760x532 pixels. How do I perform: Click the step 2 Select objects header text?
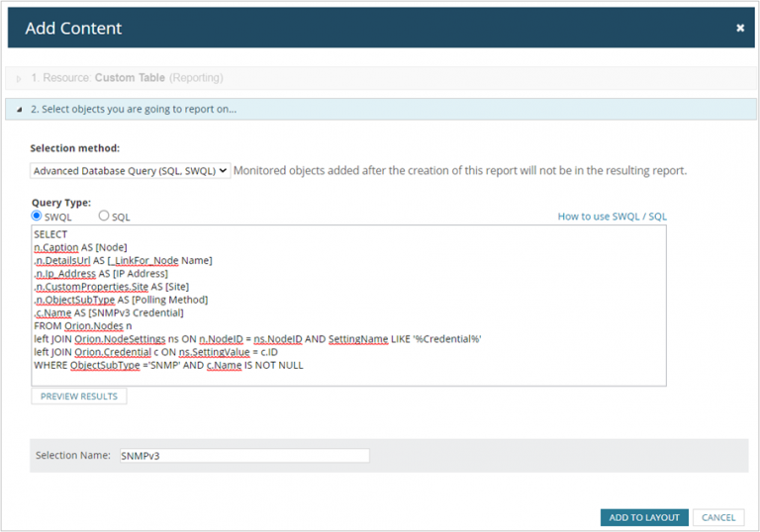coord(134,110)
